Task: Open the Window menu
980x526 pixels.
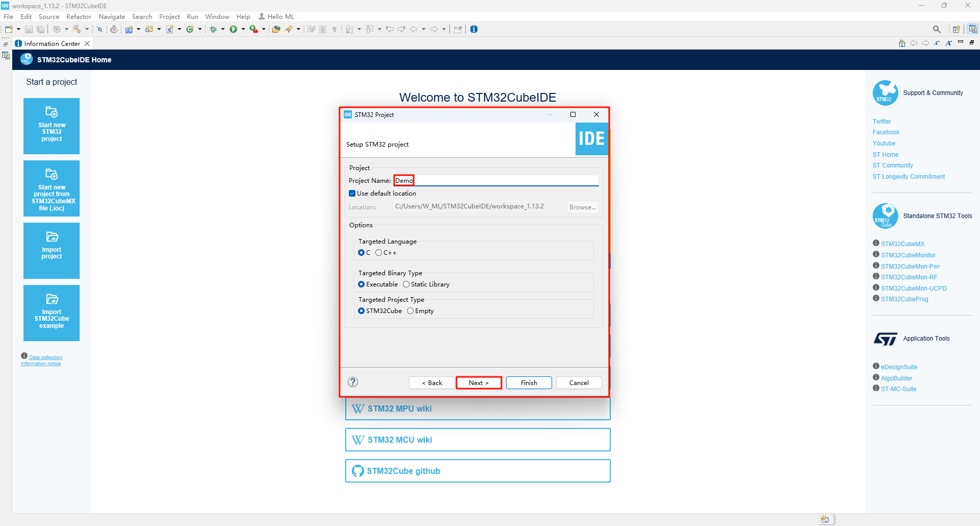Action: 217,16
